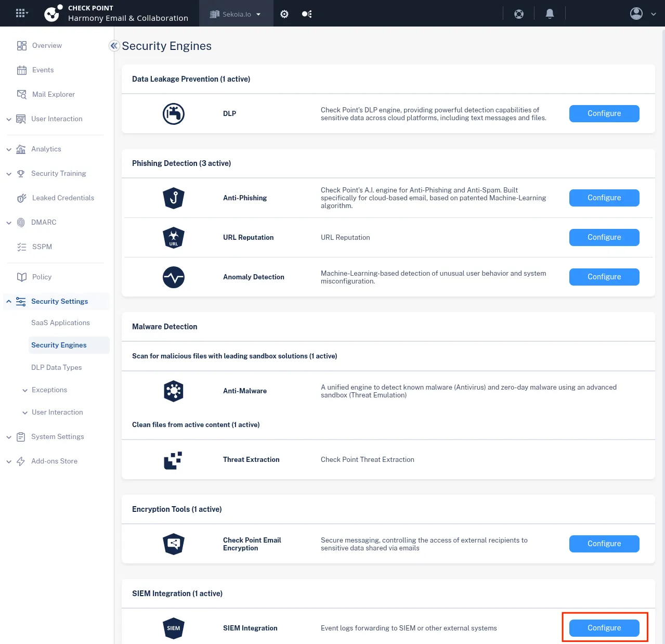Go to SaaS Applications page
The height and width of the screenshot is (644, 665).
pos(60,323)
